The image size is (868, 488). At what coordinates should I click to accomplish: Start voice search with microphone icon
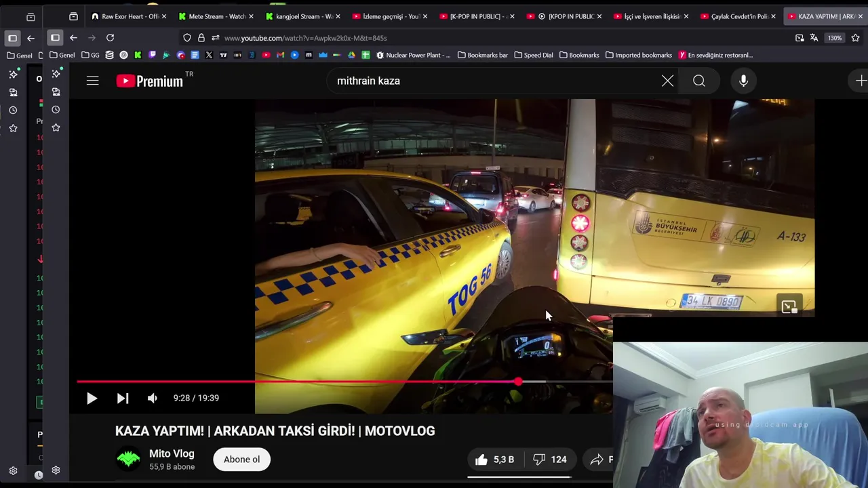(x=743, y=81)
